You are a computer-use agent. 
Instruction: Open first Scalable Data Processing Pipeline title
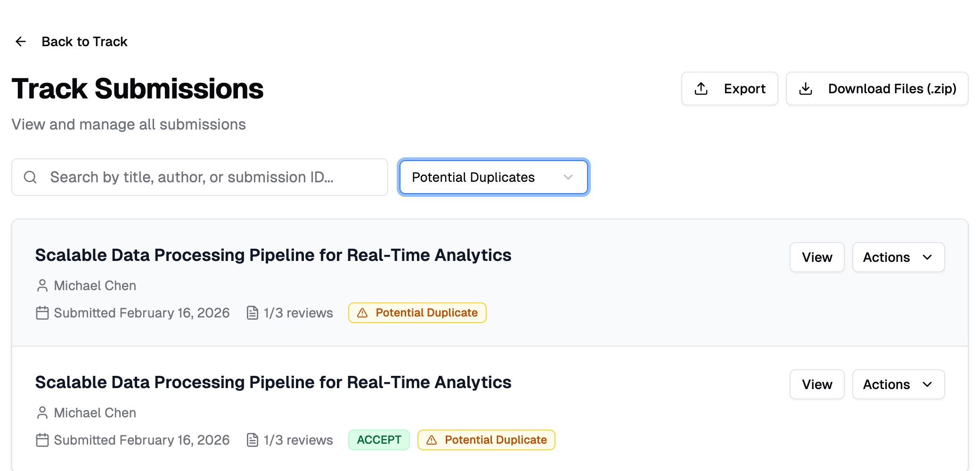(273, 255)
